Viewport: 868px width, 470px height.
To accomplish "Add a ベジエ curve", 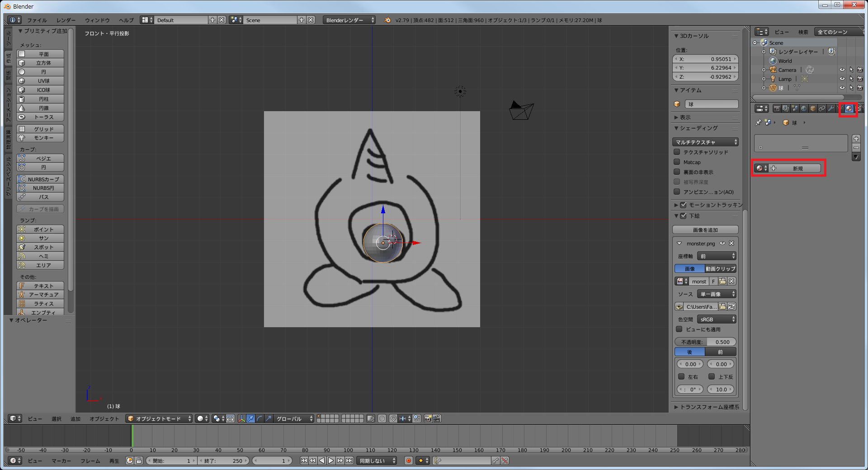I will coord(40,159).
